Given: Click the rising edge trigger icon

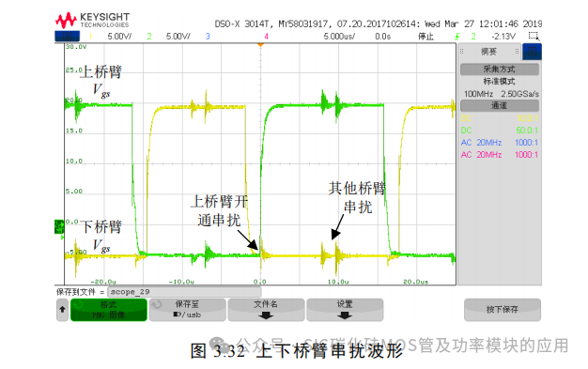Looking at the screenshot, I should 457,37.
